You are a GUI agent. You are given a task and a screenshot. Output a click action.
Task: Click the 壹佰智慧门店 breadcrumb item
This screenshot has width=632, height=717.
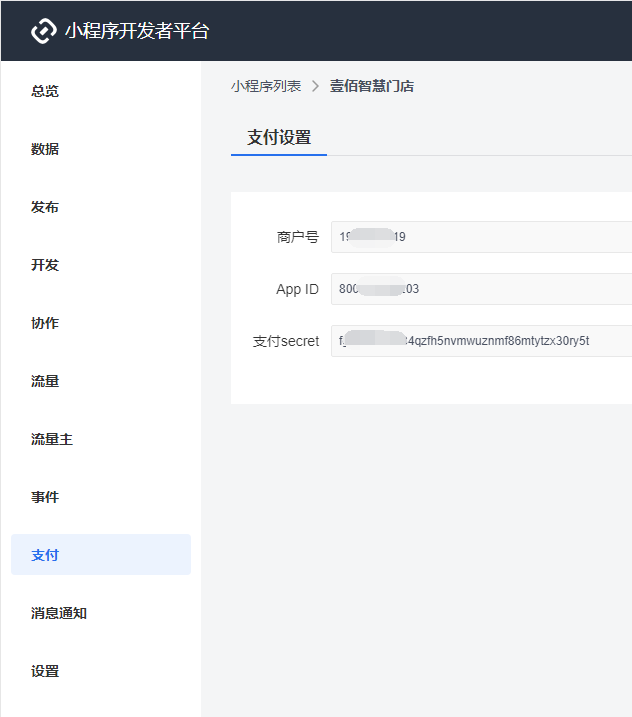372,86
